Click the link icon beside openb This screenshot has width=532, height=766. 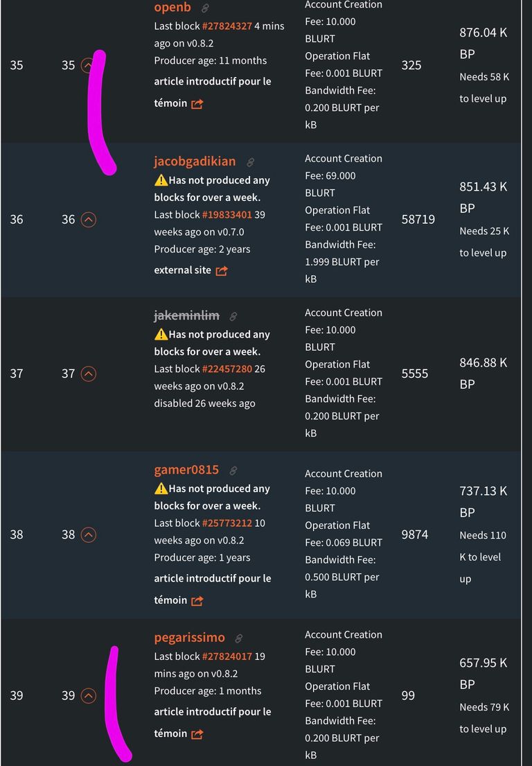[206, 8]
